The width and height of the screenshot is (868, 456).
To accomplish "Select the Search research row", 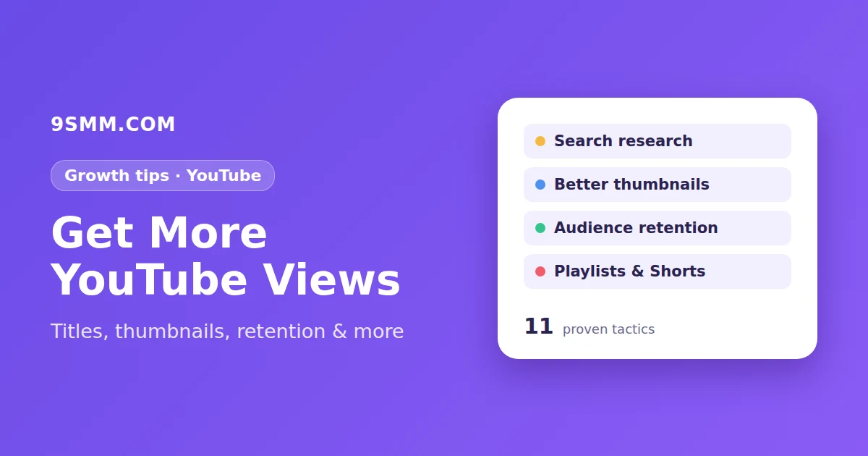I will pyautogui.click(x=658, y=141).
